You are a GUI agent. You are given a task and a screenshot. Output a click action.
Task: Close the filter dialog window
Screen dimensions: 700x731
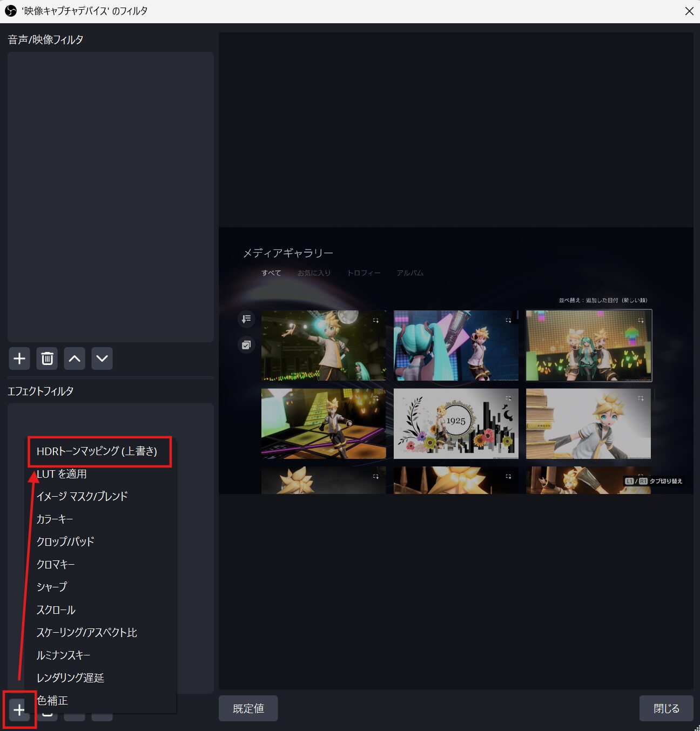689,11
